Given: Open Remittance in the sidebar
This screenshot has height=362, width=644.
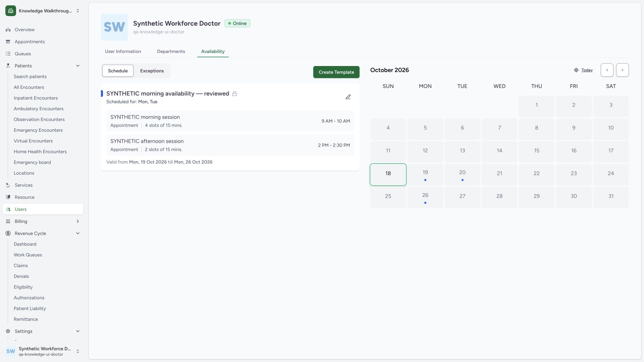Looking at the screenshot, I should point(26,319).
